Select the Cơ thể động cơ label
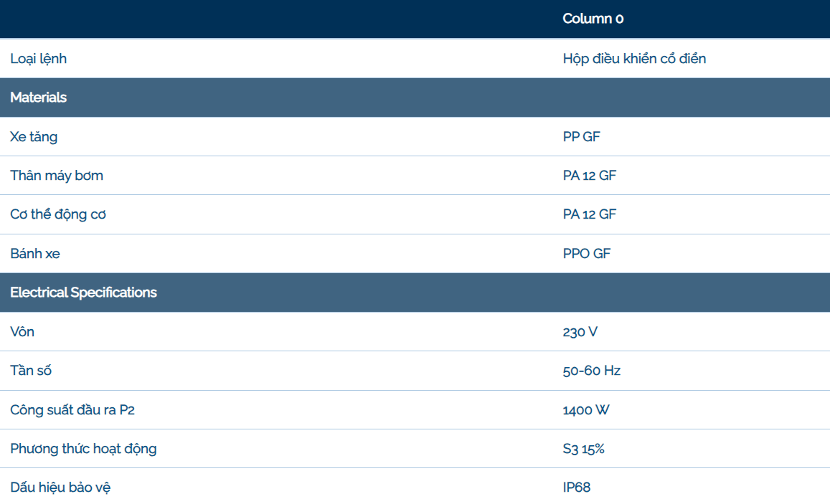 (x=58, y=214)
